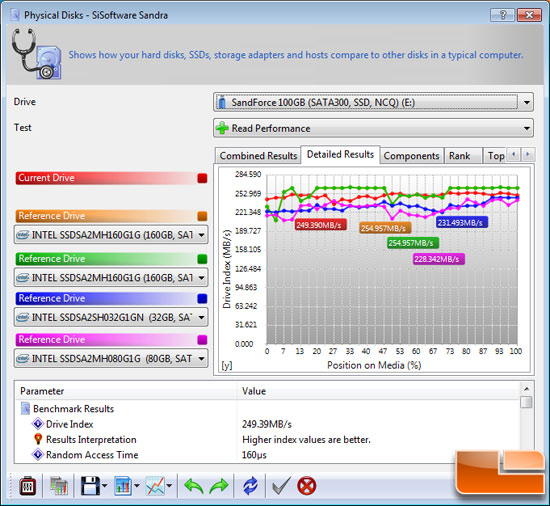The image size is (550, 506).
Task: Select the Drive Index row
Action: point(268,424)
